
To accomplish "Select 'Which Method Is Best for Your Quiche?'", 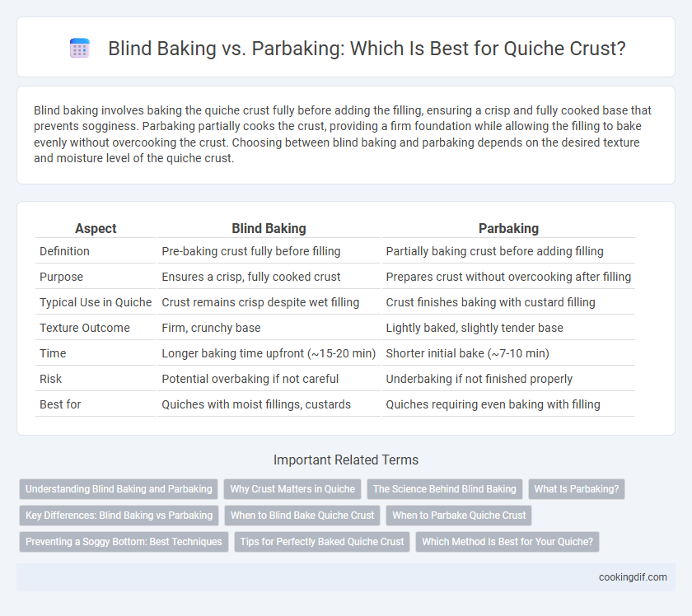I will pyautogui.click(x=507, y=541).
